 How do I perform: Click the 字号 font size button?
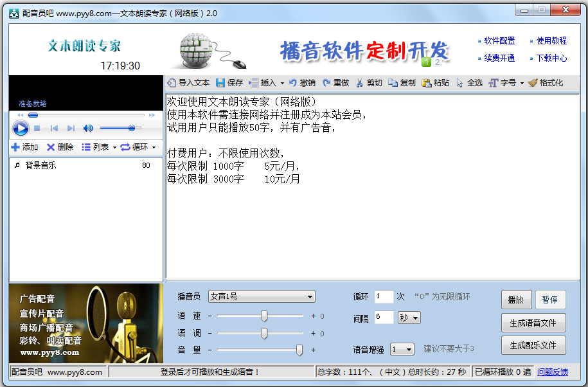click(x=503, y=83)
